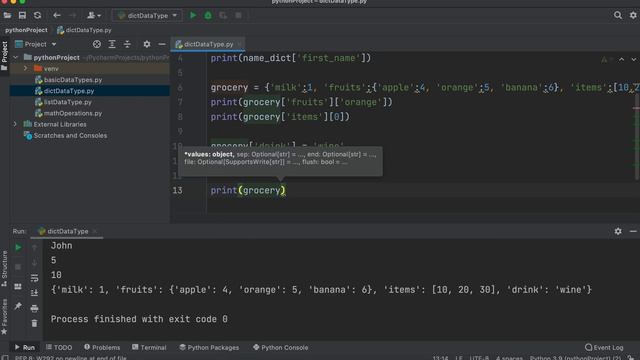This screenshot has width=640, height=360.
Task: Collapse all in the project tree
Action: 127,44
